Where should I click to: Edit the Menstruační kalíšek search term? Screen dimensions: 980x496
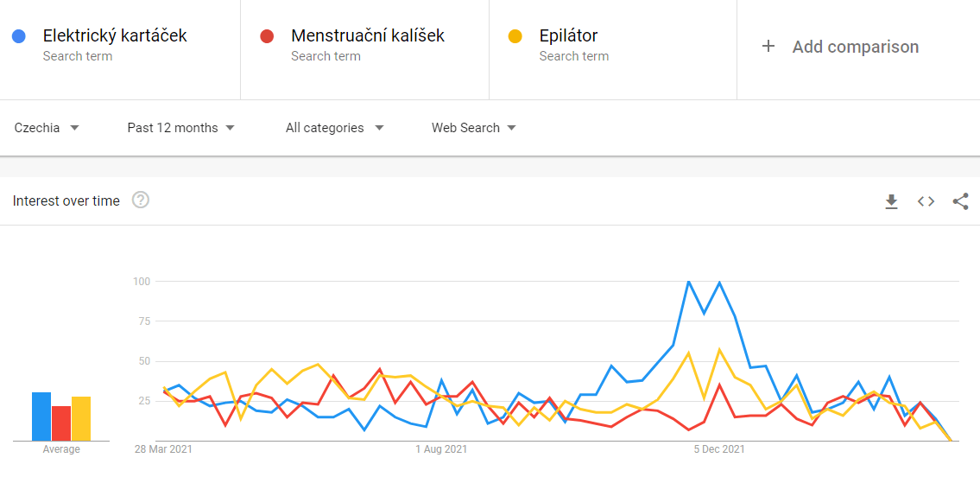point(368,36)
